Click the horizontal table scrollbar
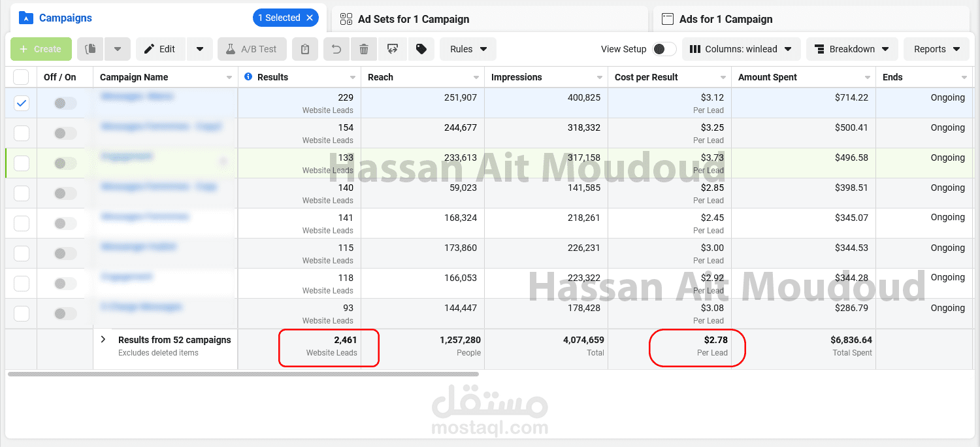This screenshot has height=447, width=980. coord(243,374)
